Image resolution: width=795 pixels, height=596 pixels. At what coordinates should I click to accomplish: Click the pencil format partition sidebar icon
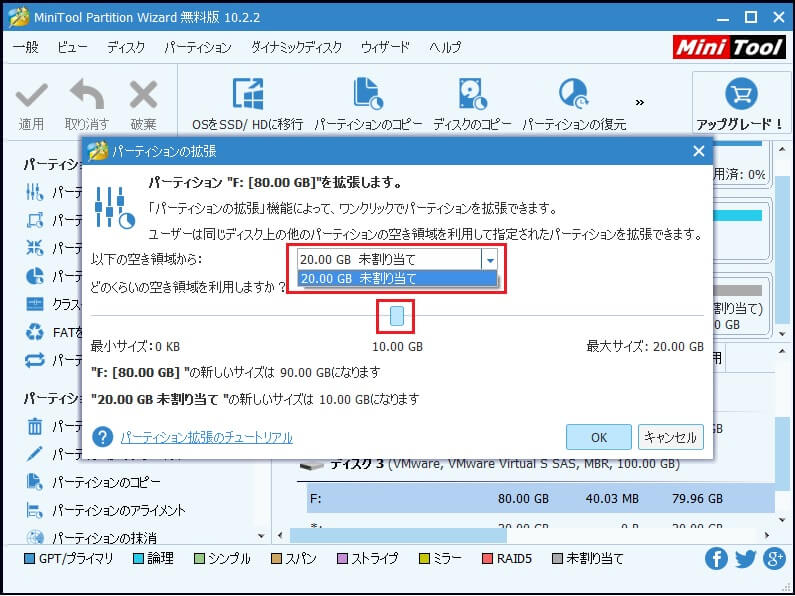(34, 454)
